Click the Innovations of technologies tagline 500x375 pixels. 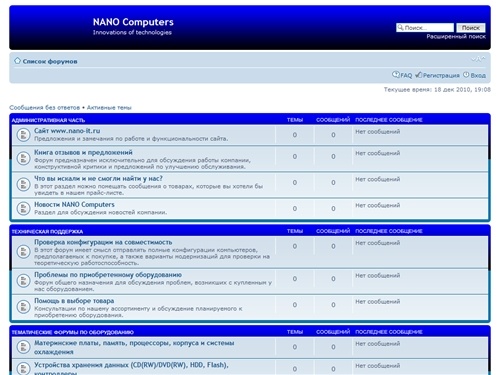[132, 32]
